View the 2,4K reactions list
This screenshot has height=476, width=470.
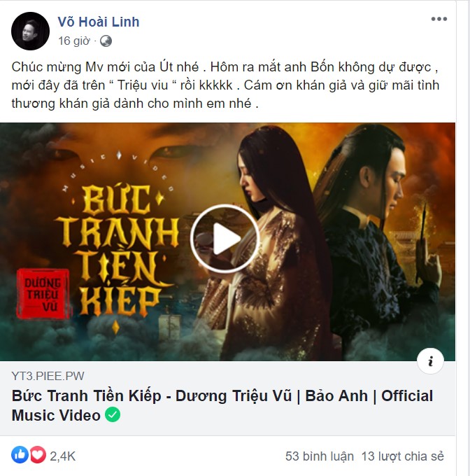(x=62, y=456)
